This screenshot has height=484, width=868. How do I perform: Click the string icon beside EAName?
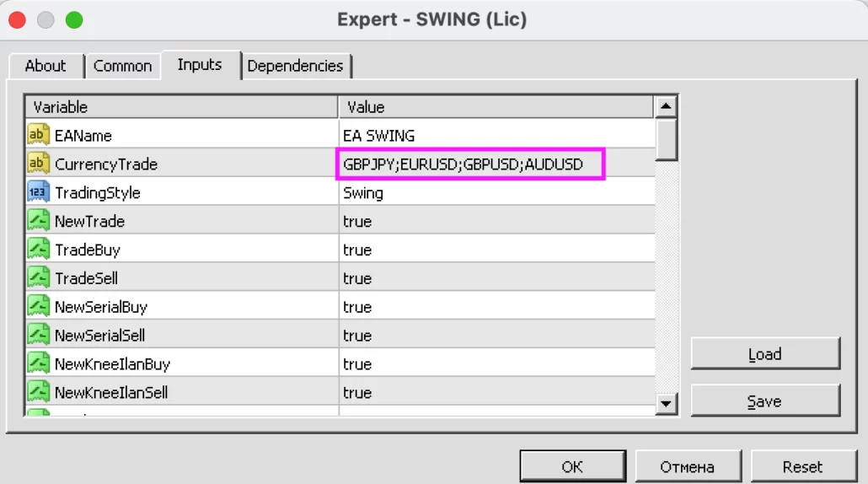38,135
